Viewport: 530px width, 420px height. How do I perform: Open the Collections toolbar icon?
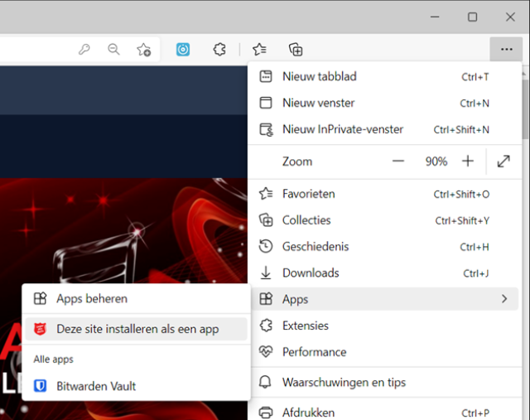pos(296,50)
